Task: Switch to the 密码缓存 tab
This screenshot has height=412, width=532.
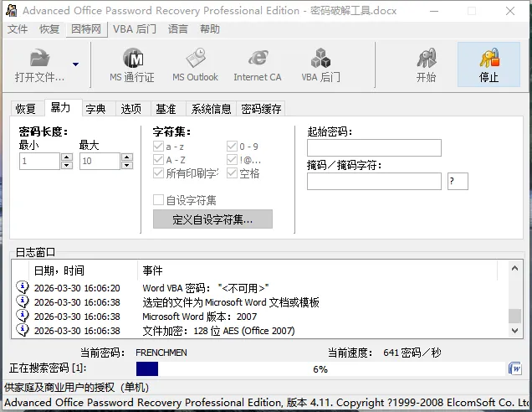Action: 261,109
